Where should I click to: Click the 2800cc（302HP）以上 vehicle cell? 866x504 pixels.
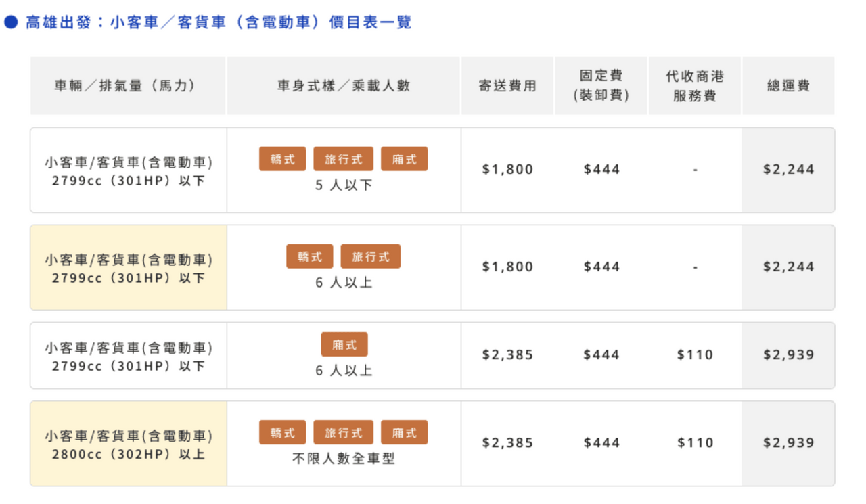(129, 444)
